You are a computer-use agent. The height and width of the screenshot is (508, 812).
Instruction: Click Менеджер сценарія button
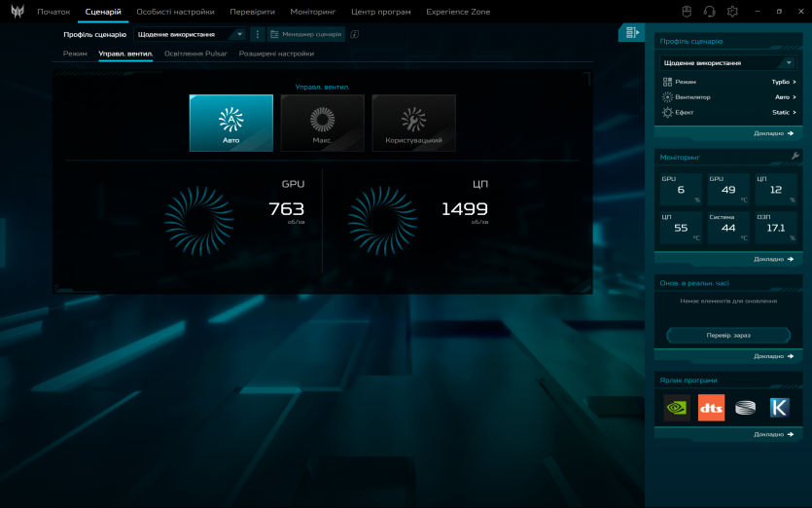coord(306,34)
